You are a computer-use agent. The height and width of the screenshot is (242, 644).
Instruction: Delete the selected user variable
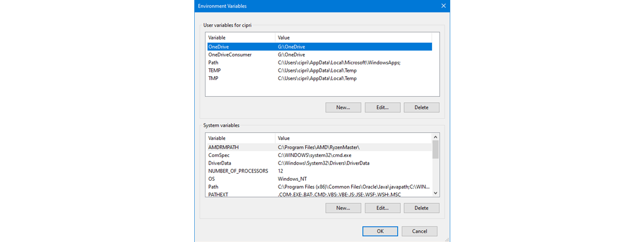421,108
